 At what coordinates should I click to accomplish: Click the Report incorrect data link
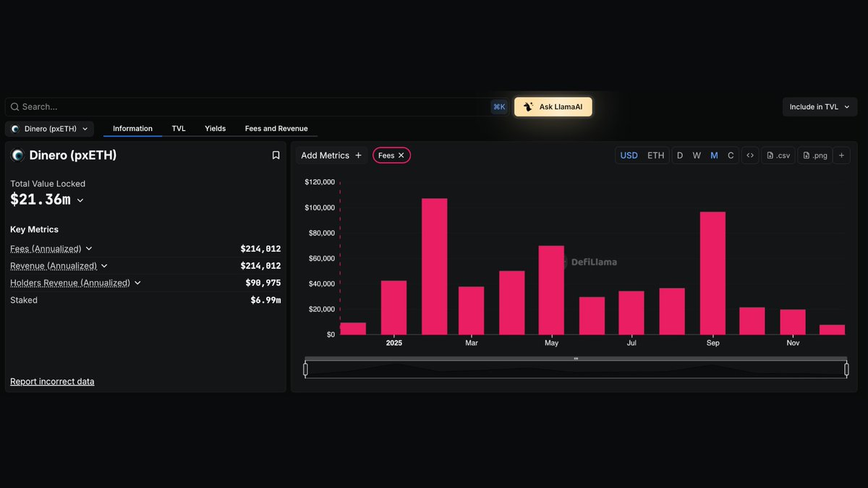52,382
